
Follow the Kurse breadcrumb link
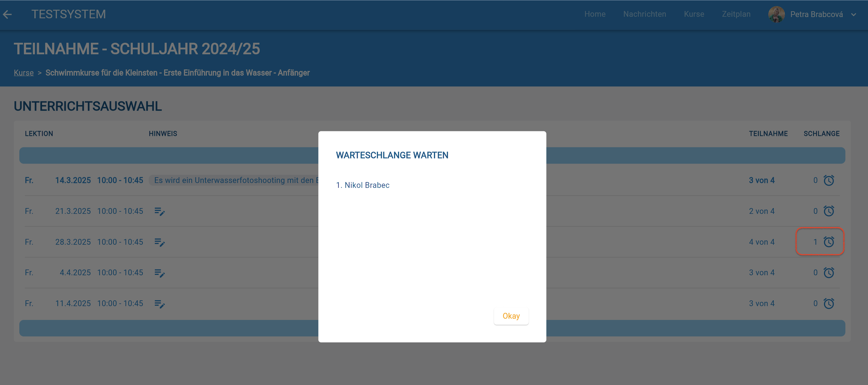24,73
